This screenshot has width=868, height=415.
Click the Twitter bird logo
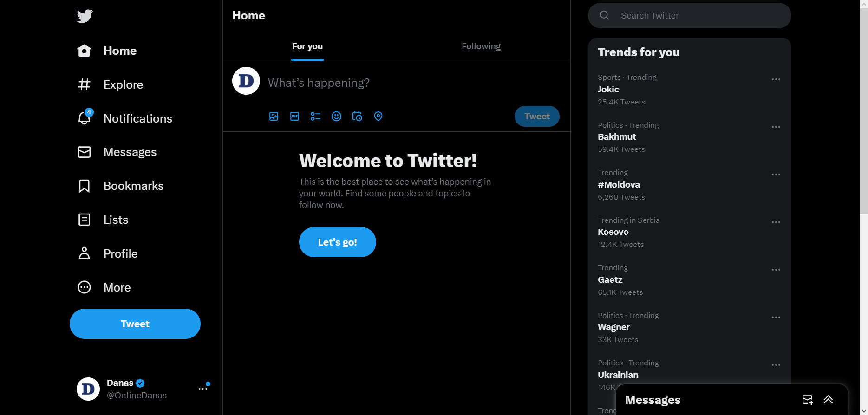[x=85, y=16]
